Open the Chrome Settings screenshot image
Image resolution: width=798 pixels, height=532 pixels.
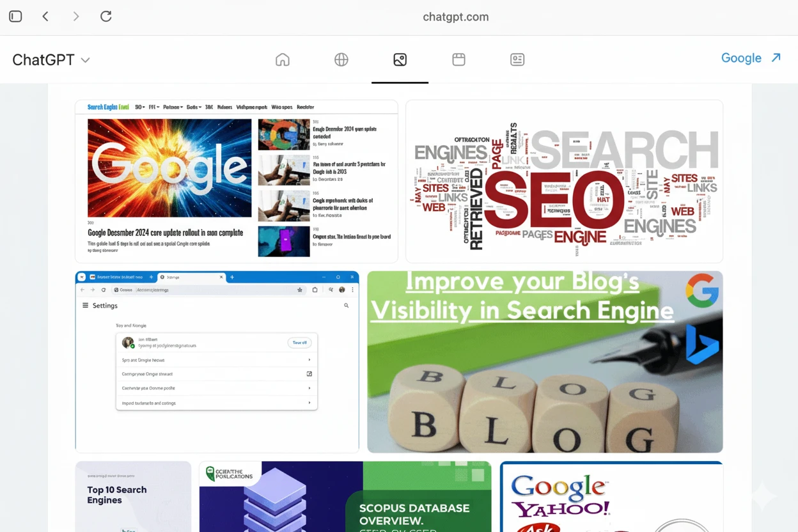217,361
